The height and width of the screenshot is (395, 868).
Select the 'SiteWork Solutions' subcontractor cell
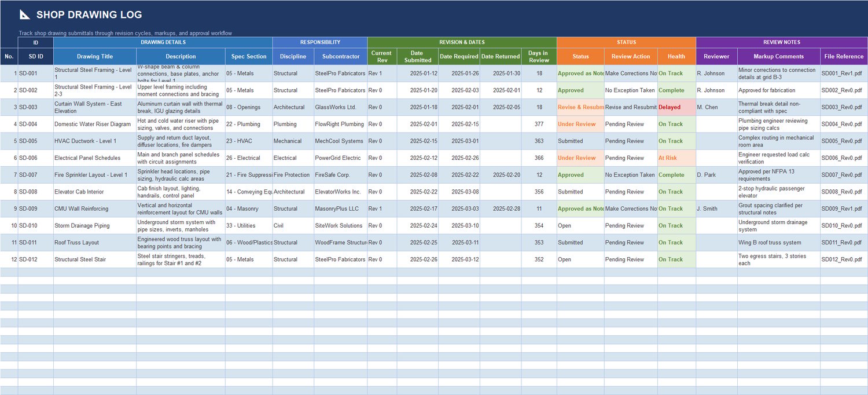click(341, 225)
